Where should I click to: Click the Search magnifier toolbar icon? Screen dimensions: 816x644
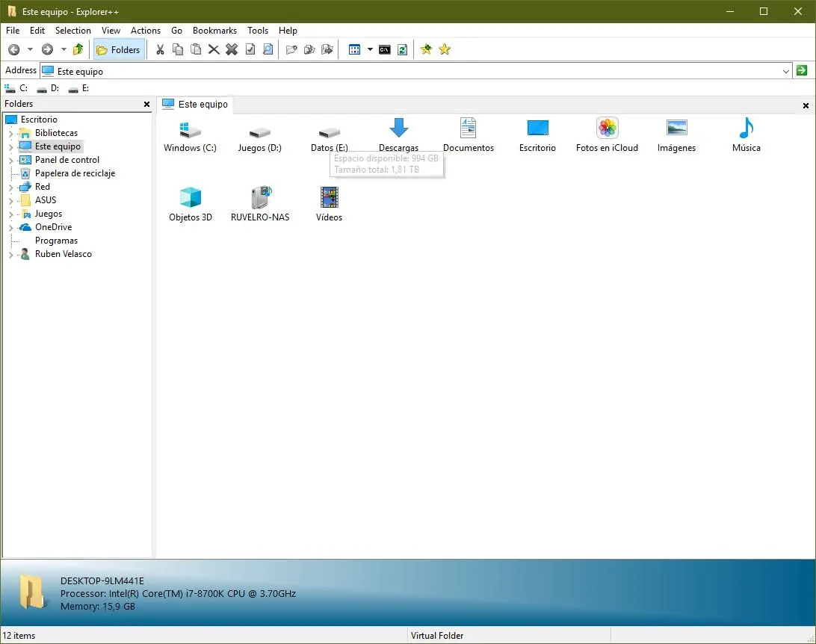(x=268, y=50)
